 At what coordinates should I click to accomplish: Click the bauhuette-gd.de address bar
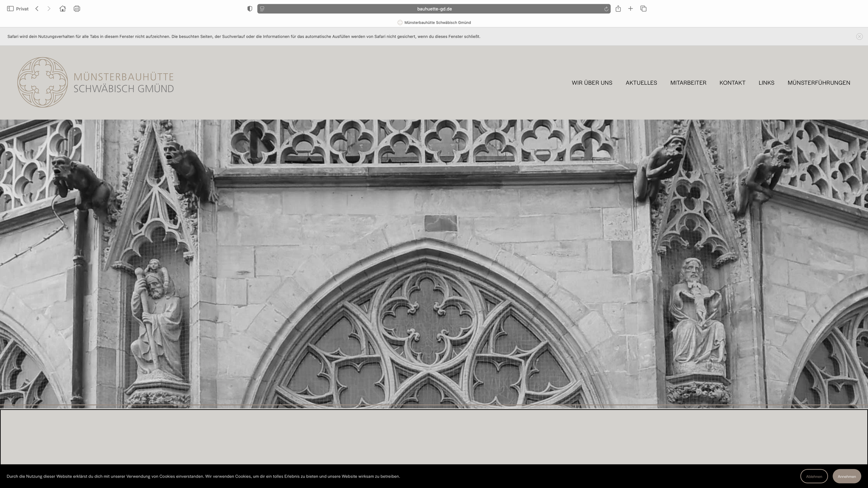pyautogui.click(x=434, y=9)
